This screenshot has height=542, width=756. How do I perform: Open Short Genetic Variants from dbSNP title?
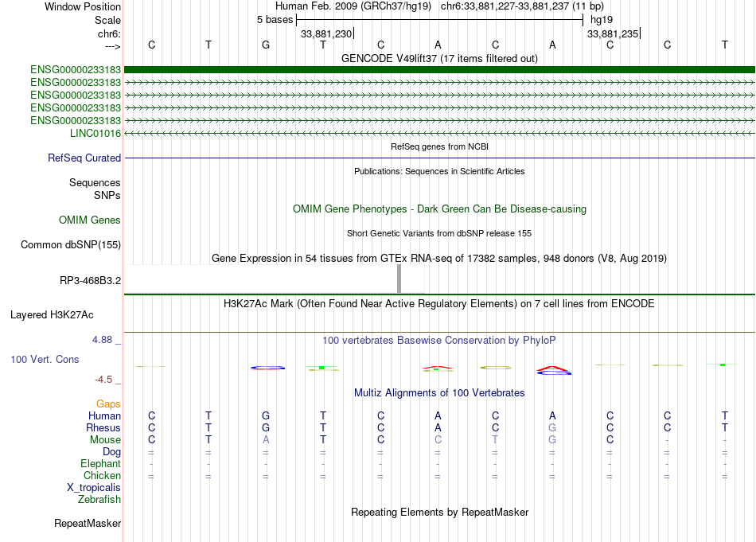click(x=439, y=233)
